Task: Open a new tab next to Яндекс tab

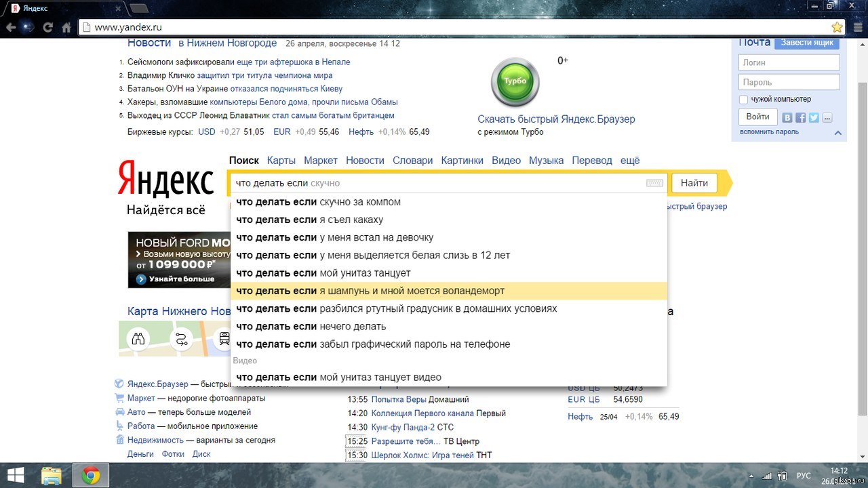Action: pos(139,8)
